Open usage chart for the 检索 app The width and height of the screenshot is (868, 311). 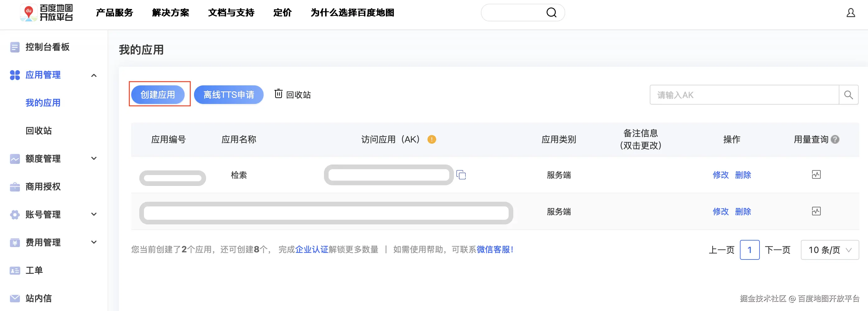point(816,175)
